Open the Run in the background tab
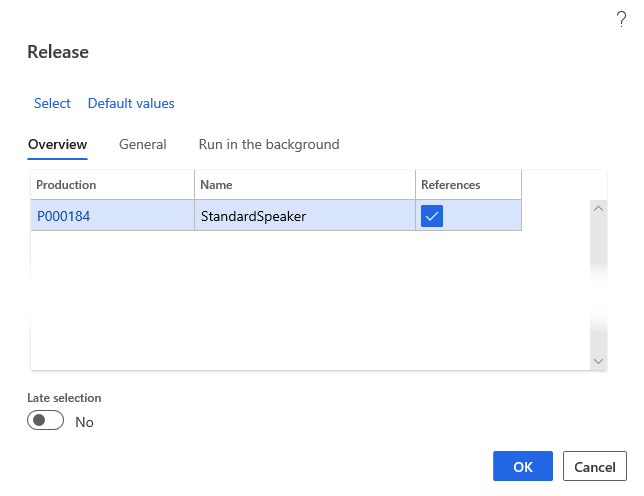Image resolution: width=644 pixels, height=496 pixels. [x=269, y=145]
